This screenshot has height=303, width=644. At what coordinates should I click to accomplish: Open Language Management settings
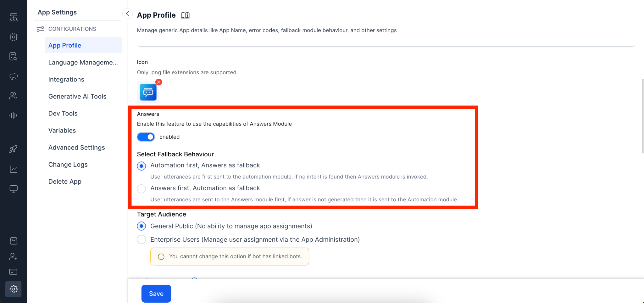[x=83, y=62]
